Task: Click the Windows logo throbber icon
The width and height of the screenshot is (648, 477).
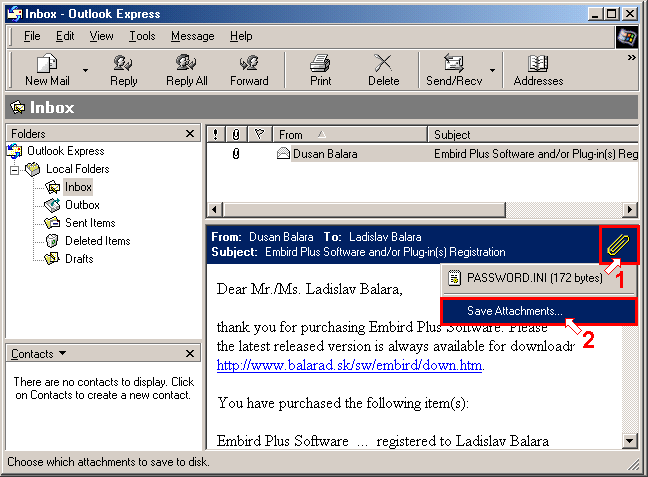Action: pos(627,37)
